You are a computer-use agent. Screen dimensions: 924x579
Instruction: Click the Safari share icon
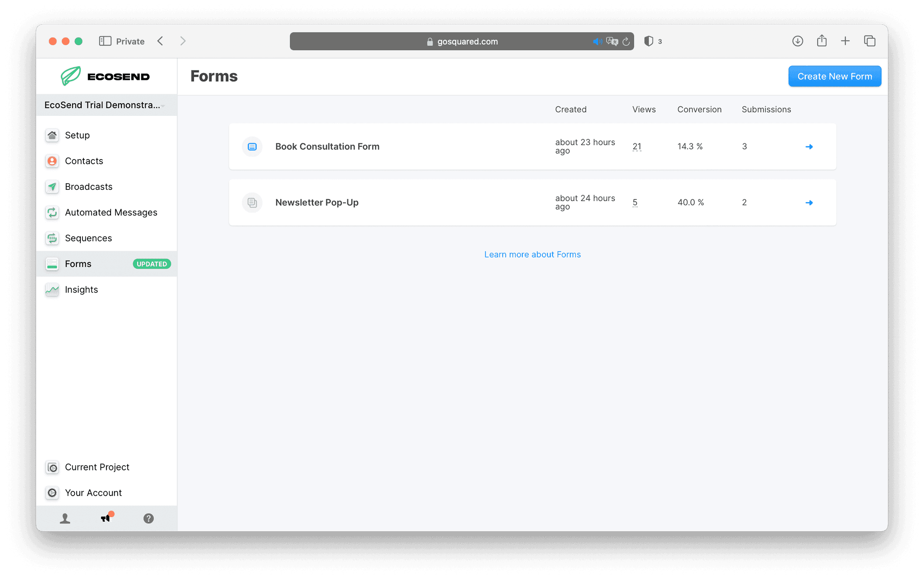(x=822, y=41)
